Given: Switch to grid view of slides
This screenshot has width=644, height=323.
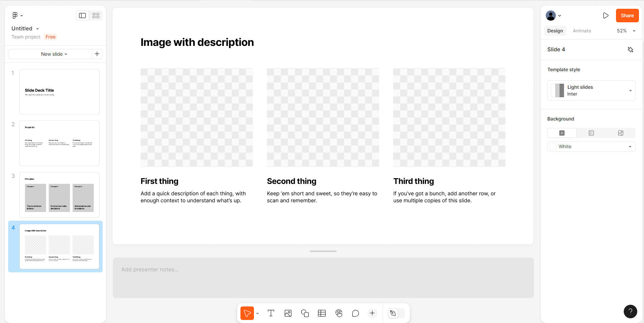Looking at the screenshot, I should [96, 16].
